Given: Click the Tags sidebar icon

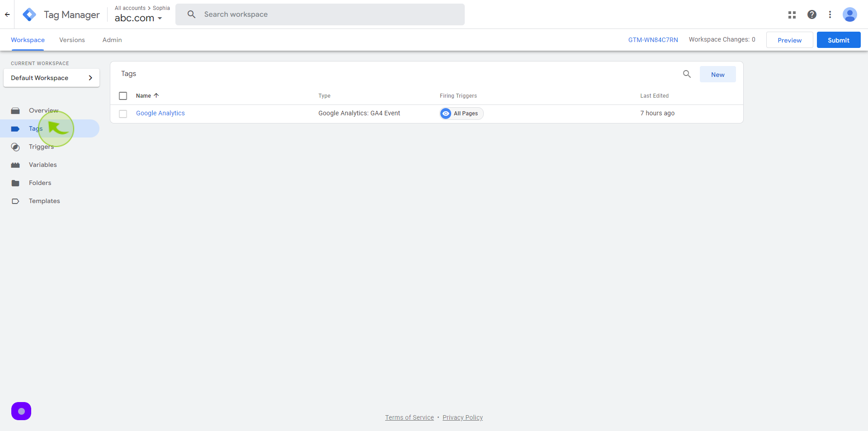Looking at the screenshot, I should coord(15,129).
